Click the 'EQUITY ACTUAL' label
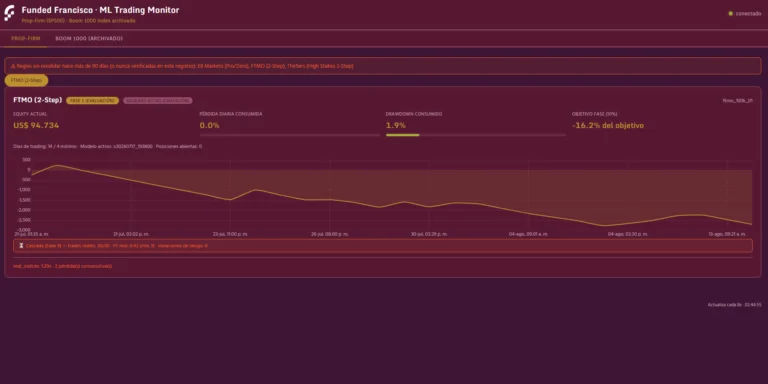 [x=30, y=114]
